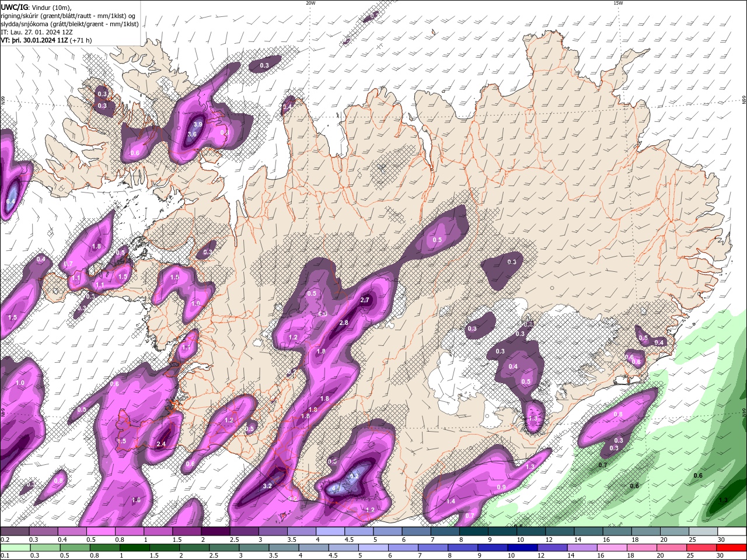This screenshot has width=747, height=560.
Task: Click the '(+71 h)' forecast offset
Action: tap(81, 40)
